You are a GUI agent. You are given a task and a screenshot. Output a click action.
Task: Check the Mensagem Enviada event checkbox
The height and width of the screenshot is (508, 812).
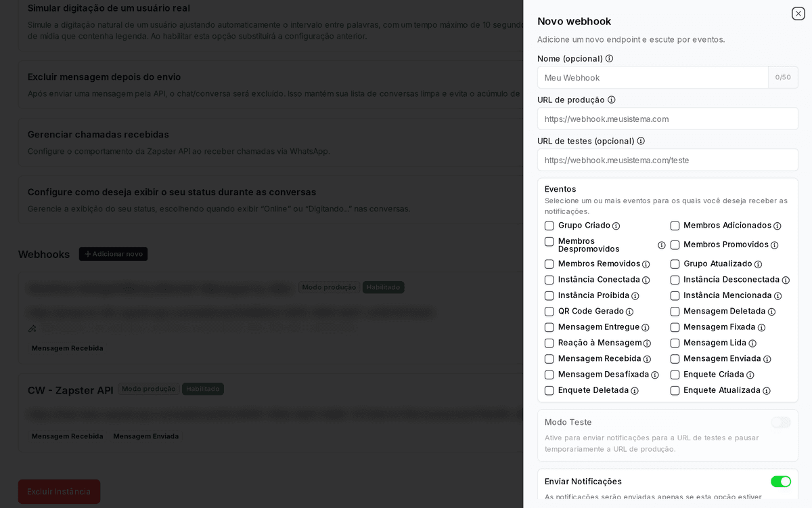[675, 359]
